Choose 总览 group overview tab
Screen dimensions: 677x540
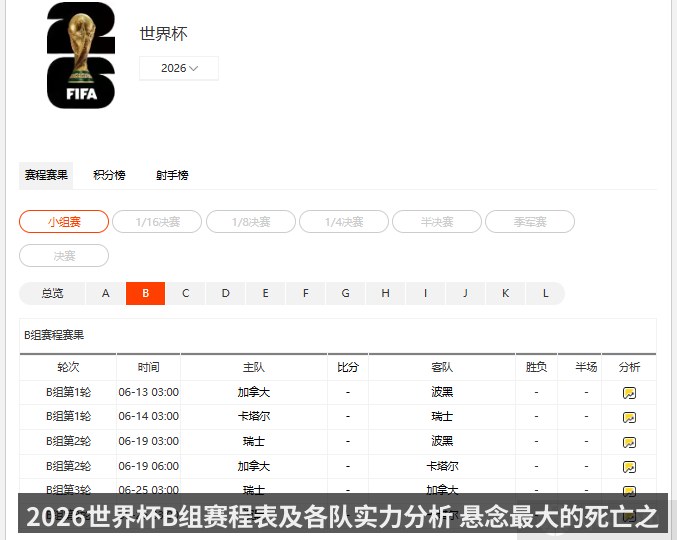click(x=52, y=294)
